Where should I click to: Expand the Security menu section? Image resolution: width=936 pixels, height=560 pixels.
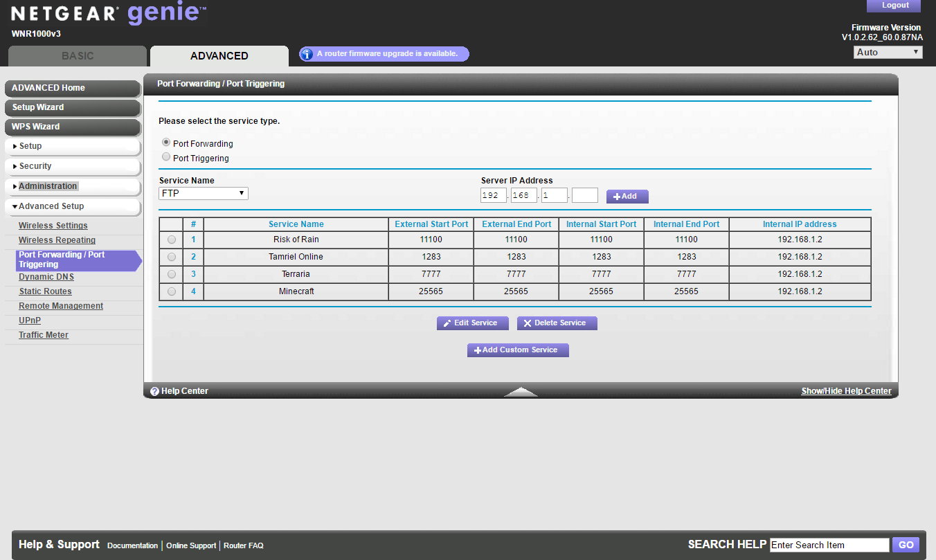[73, 166]
